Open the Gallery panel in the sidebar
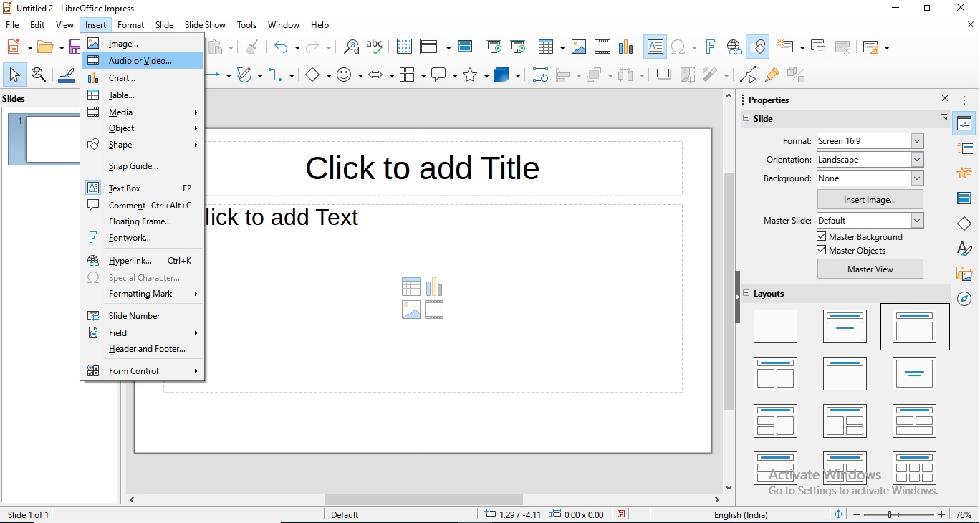Viewport: 980px width, 523px height. pos(964,274)
